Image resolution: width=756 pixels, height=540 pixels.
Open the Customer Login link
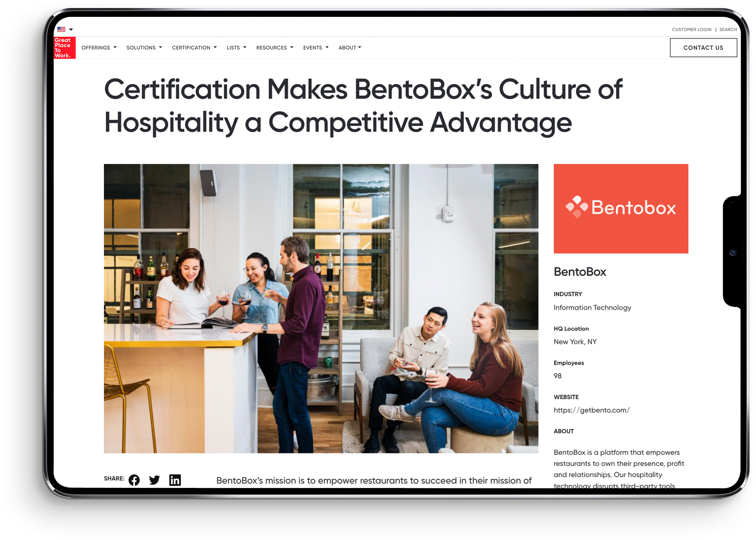(691, 30)
